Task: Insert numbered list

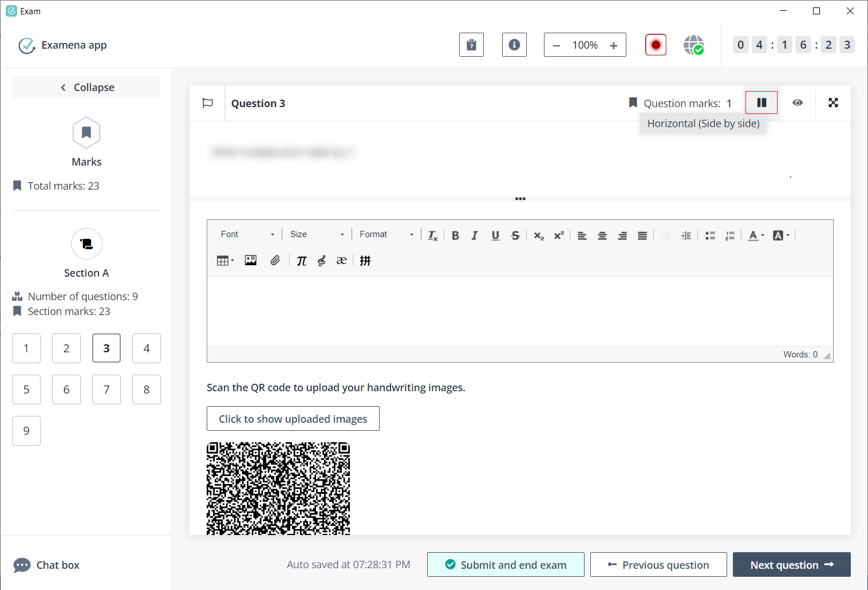Action: click(x=730, y=235)
